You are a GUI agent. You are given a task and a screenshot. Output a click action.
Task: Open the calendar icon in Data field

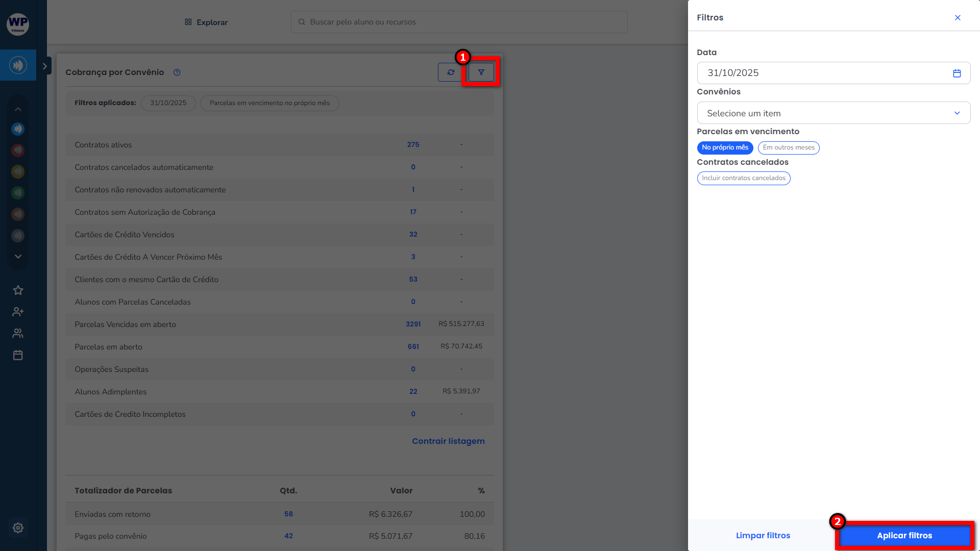957,73
